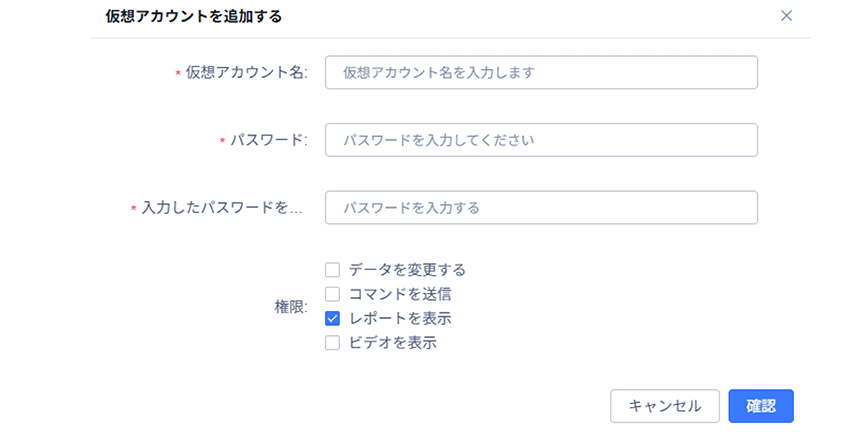Click the ビデオを表示 label text
The height and width of the screenshot is (432, 864).
pyautogui.click(x=393, y=343)
